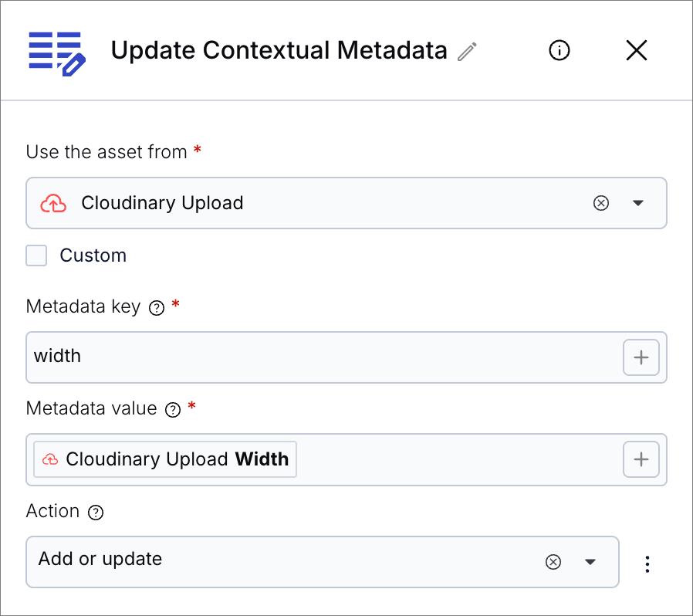693x616 pixels.
Task: Open the info icon in the header
Action: [559, 51]
